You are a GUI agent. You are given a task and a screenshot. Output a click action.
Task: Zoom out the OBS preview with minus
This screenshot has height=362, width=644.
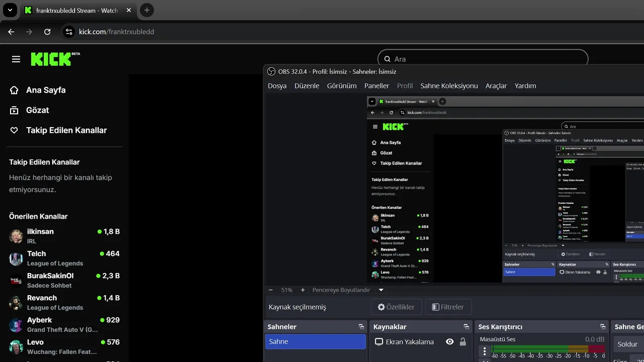tap(271, 290)
